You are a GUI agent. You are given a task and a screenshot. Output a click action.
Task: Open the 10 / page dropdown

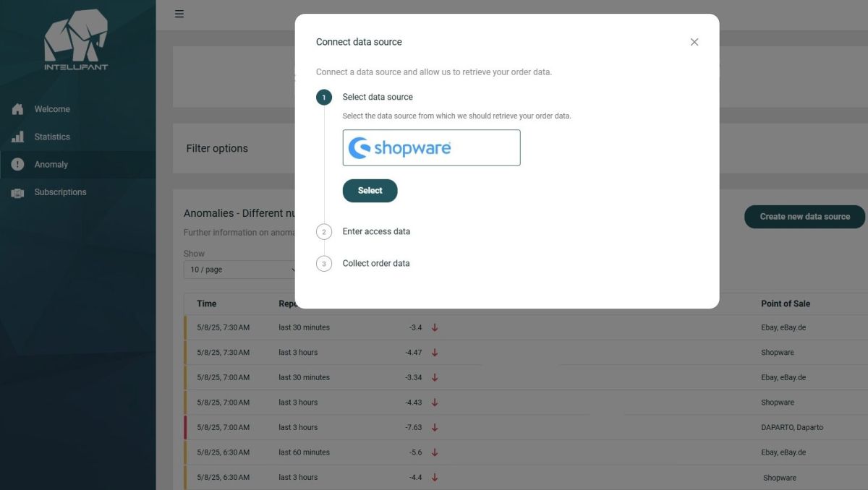240,270
